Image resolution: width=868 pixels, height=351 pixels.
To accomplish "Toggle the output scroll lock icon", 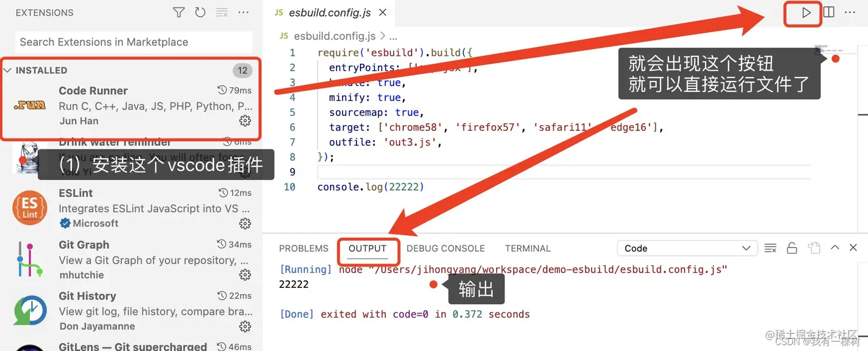I will pyautogui.click(x=792, y=248).
